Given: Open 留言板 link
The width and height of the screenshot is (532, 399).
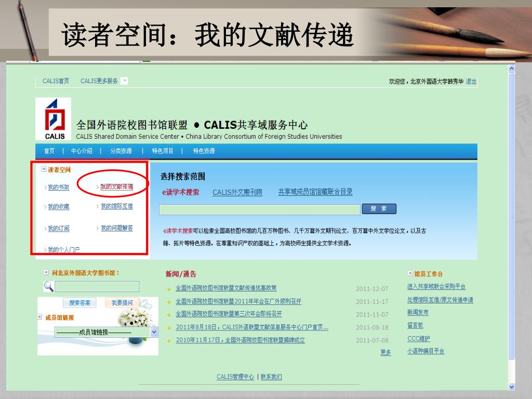Looking at the screenshot, I should coord(415,325).
